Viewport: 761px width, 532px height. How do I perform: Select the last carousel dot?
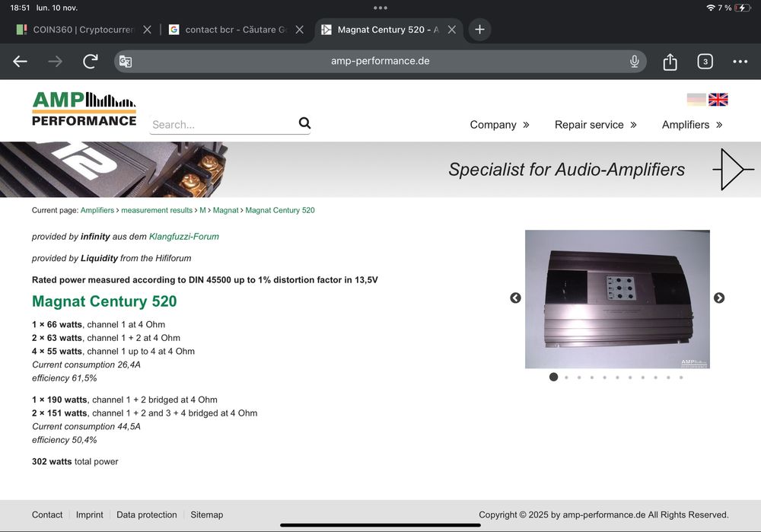681,377
